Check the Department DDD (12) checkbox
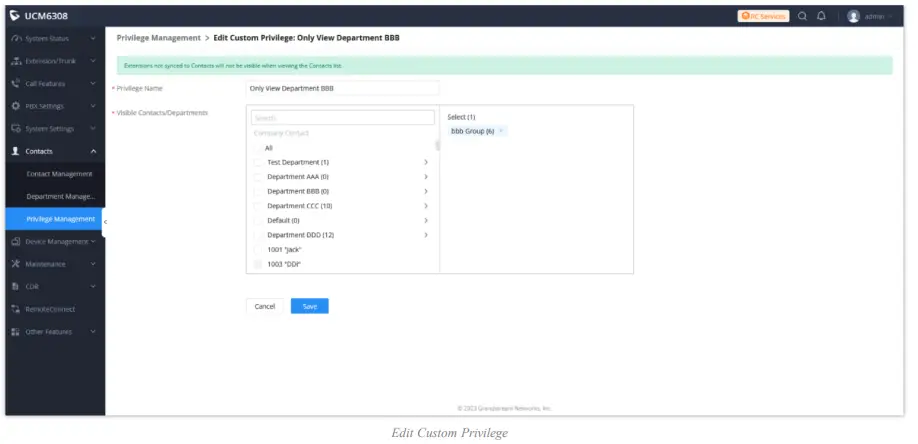The width and height of the screenshot is (918, 444). click(x=258, y=235)
